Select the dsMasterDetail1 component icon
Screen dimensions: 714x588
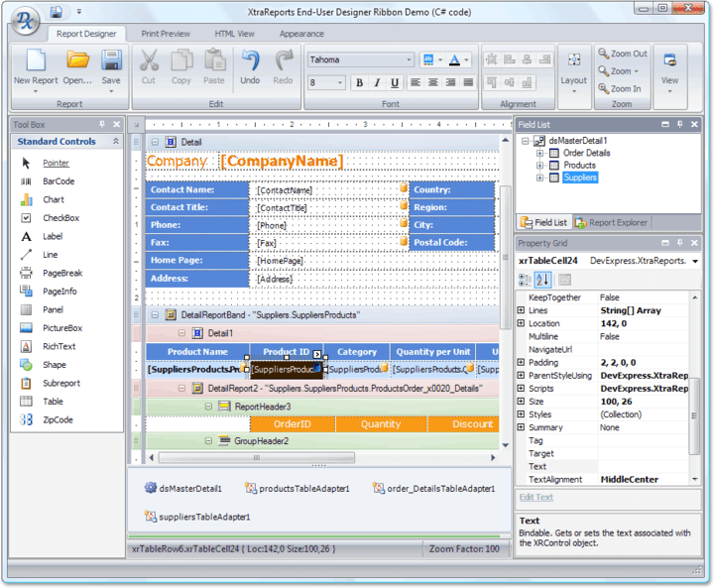coord(151,488)
